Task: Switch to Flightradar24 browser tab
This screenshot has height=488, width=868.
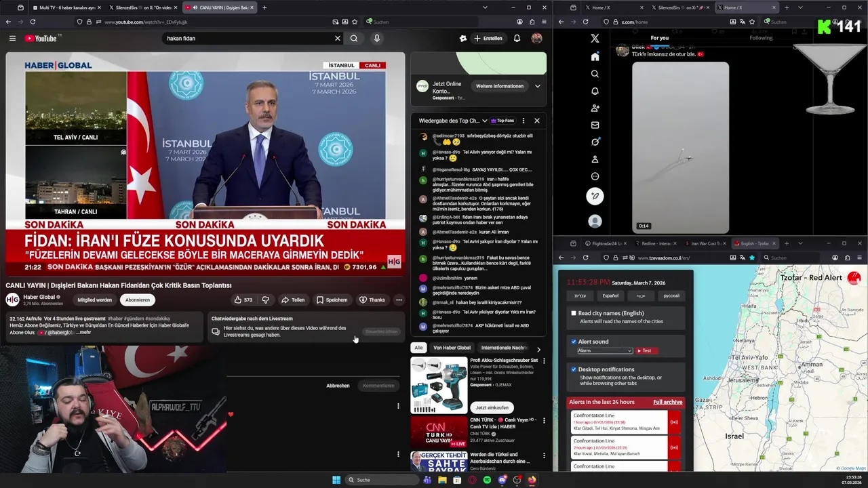Action: (x=607, y=243)
